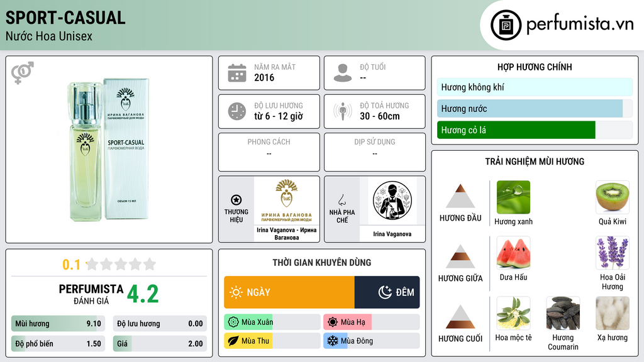Click the Độ phổ biến 1.50 score bar
Viewport: 644px width, 362px height.
point(58,344)
